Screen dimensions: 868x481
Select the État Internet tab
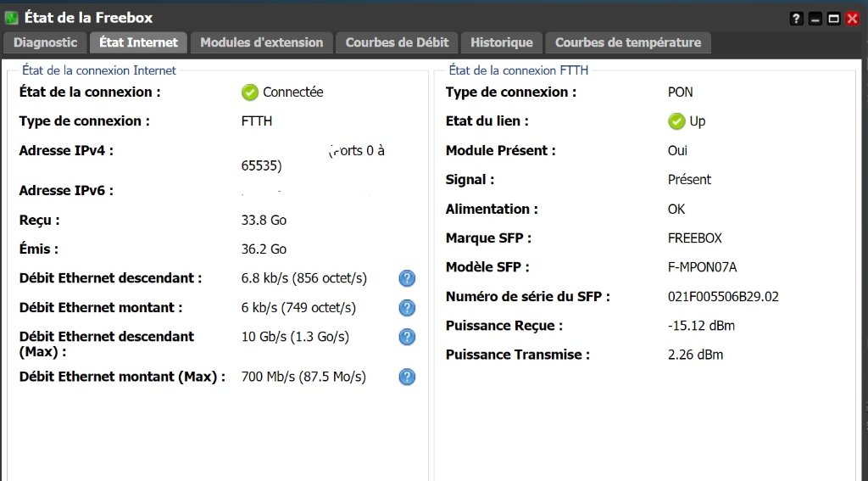click(138, 42)
